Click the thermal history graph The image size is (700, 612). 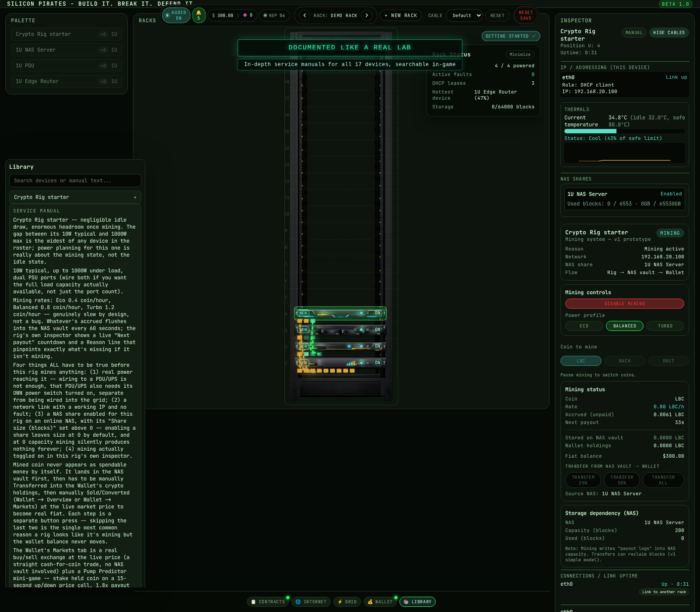pyautogui.click(x=625, y=153)
